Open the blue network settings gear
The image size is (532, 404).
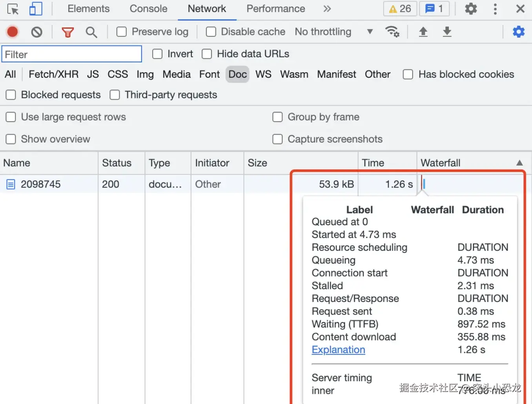pos(519,31)
